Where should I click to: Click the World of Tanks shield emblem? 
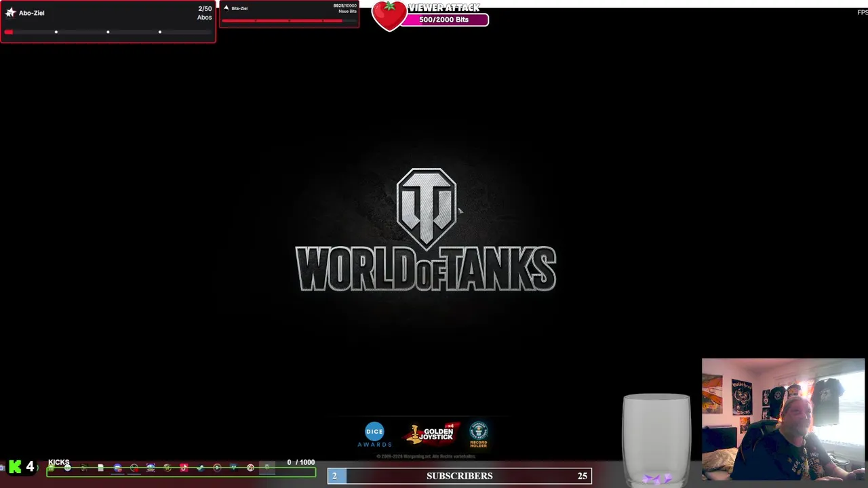(427, 208)
